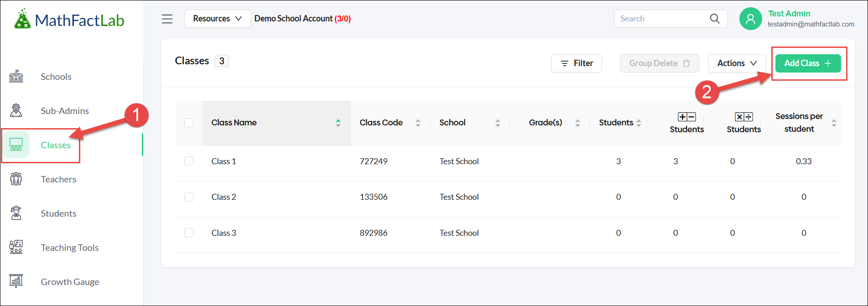This screenshot has width=868, height=306.
Task: Click class code '727249'
Action: pos(374,161)
